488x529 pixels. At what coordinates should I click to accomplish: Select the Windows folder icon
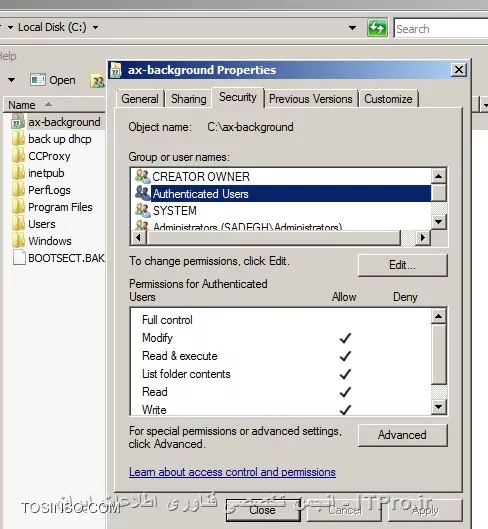[x=18, y=241]
